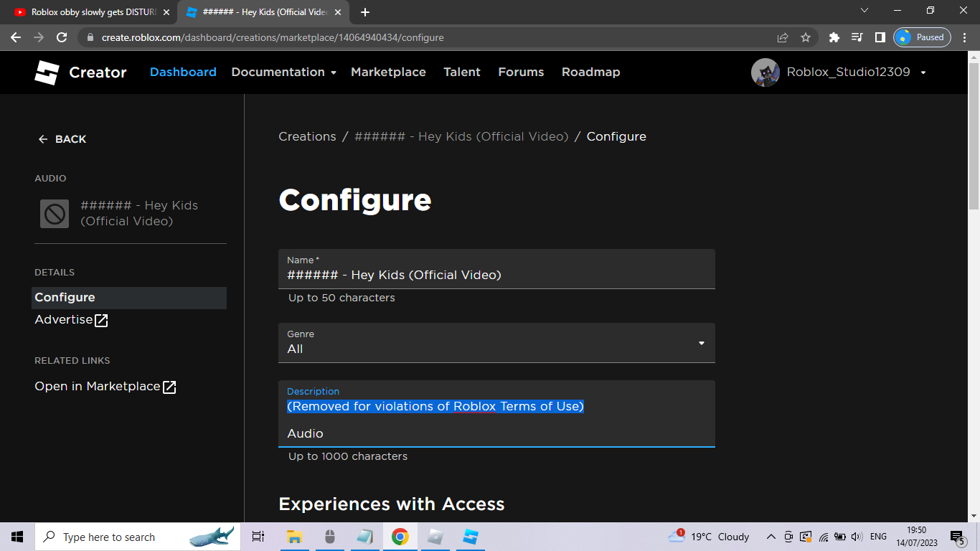Click the Roblox Creator logo icon

(47, 72)
